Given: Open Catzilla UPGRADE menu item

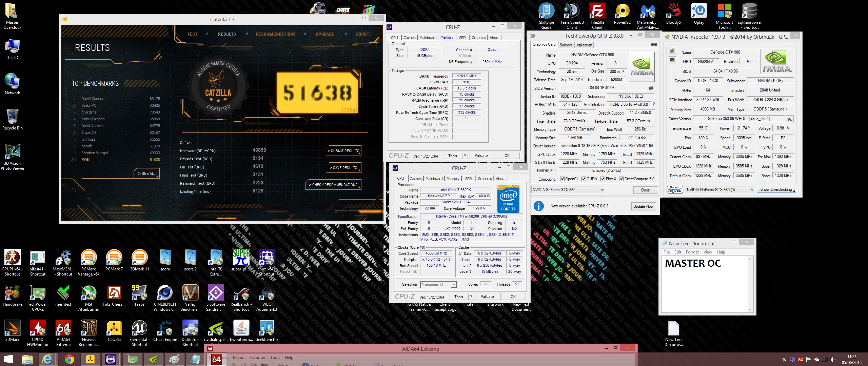Looking at the screenshot, I should tap(325, 34).
